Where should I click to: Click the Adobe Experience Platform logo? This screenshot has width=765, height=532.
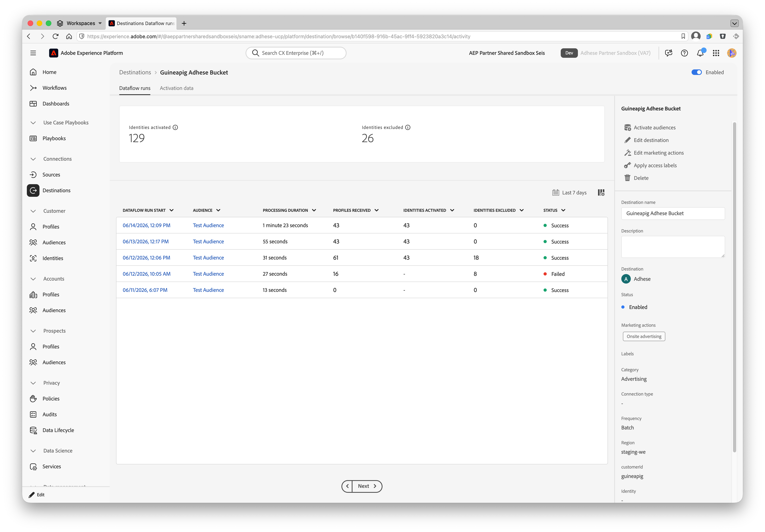[x=54, y=53]
